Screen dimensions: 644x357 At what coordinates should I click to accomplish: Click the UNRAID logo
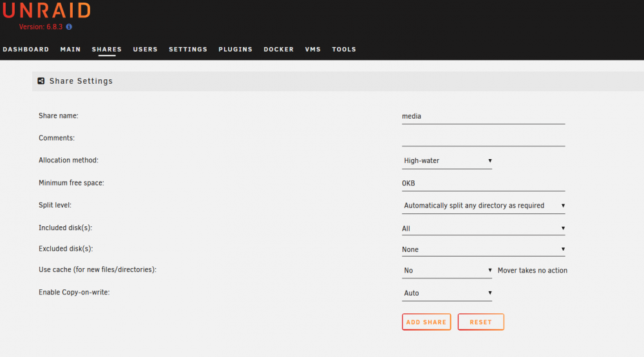pos(46,10)
